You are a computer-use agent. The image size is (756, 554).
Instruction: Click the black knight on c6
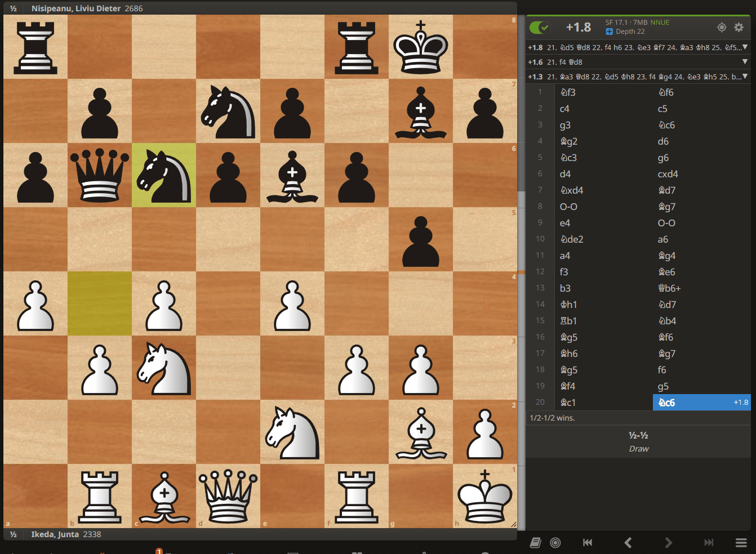click(164, 175)
